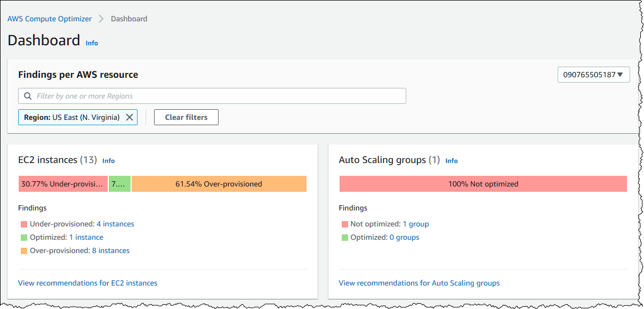Click the green Optimized legend square for Auto Scaling
Screen dimensions: 644x309
(344, 237)
